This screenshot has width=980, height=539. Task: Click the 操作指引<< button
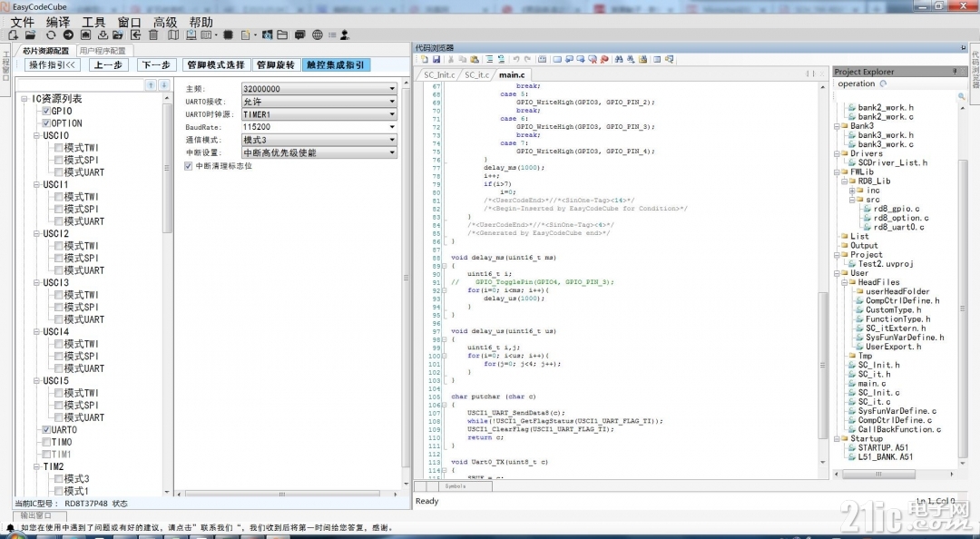point(53,64)
